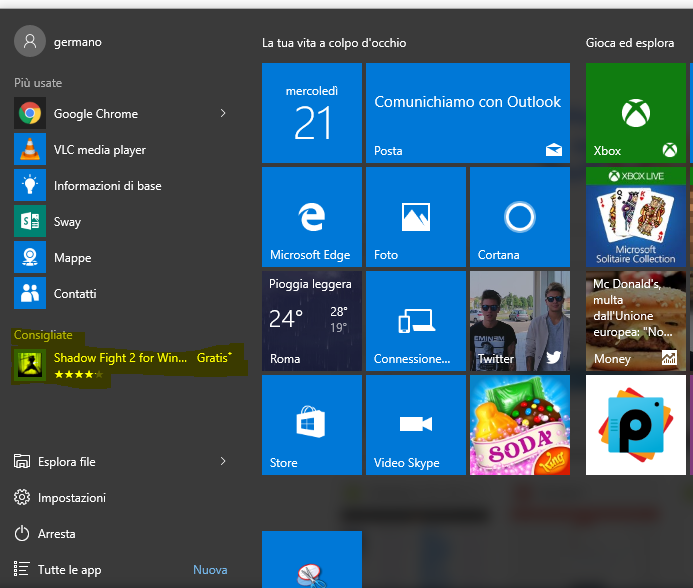This screenshot has width=693, height=588.
Task: Click 'La tua vita a colpo d'occhio' group header
Action: tap(334, 43)
